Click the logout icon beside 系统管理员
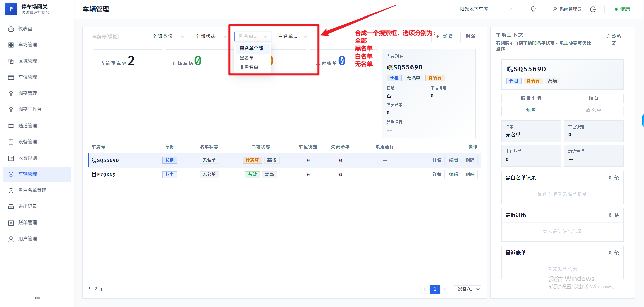 [593, 9]
